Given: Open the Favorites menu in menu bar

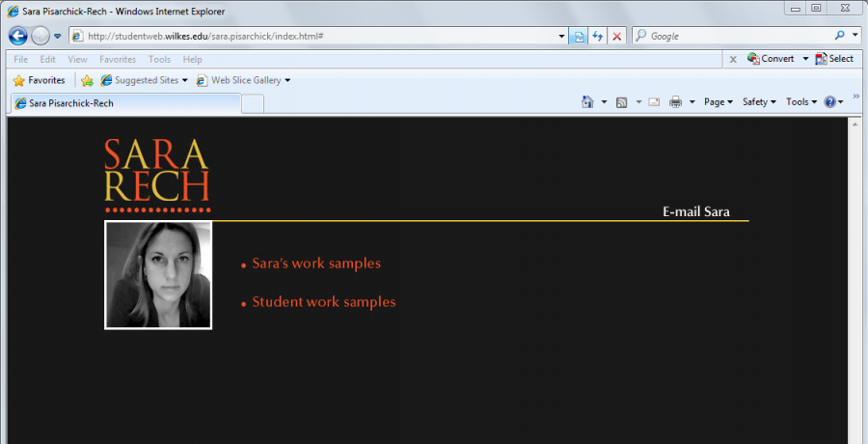Looking at the screenshot, I should click(x=118, y=59).
